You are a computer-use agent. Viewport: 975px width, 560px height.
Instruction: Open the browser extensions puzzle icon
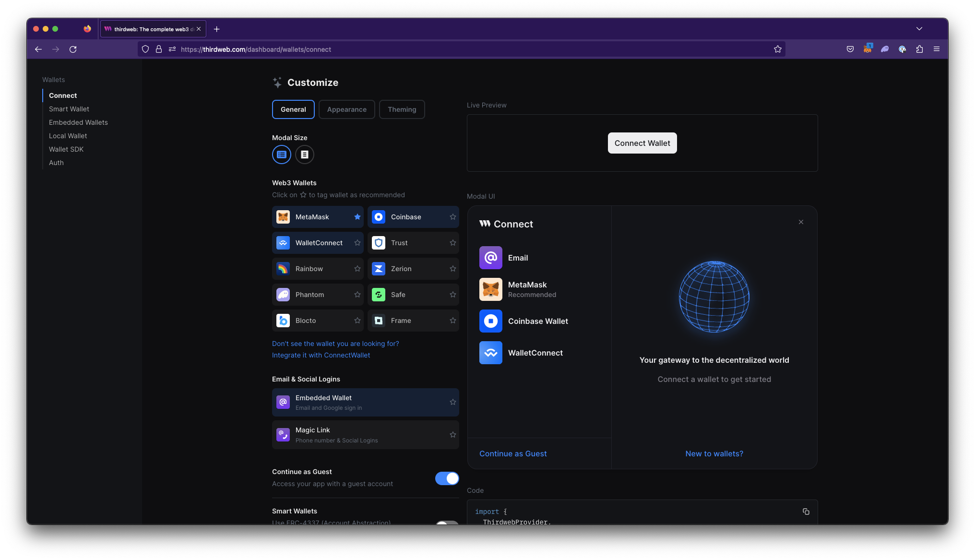click(920, 49)
